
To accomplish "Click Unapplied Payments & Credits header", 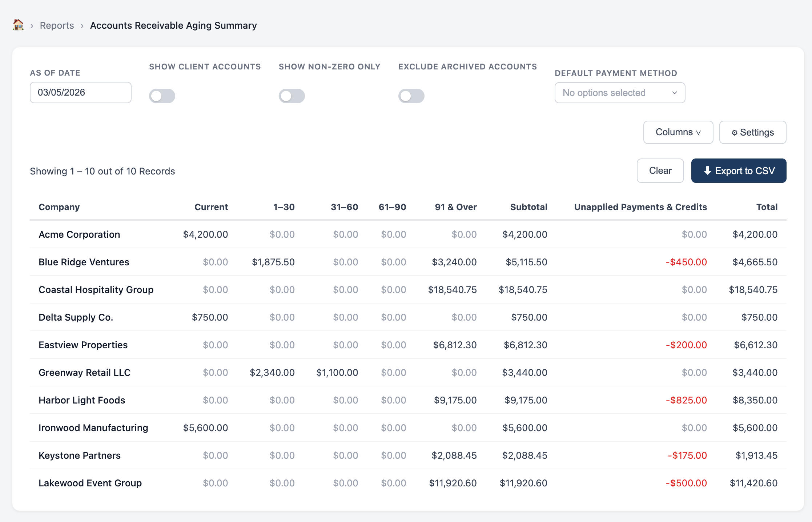I will [x=640, y=207].
